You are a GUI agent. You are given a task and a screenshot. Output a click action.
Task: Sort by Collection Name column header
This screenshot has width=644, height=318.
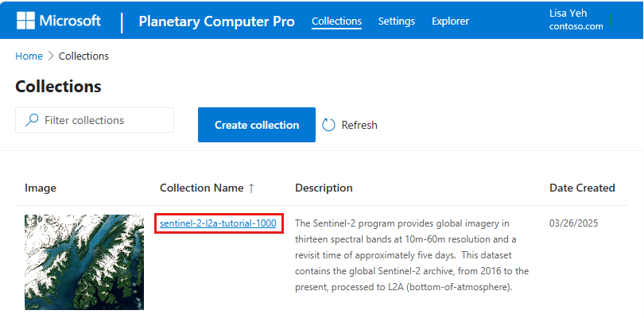click(x=202, y=188)
